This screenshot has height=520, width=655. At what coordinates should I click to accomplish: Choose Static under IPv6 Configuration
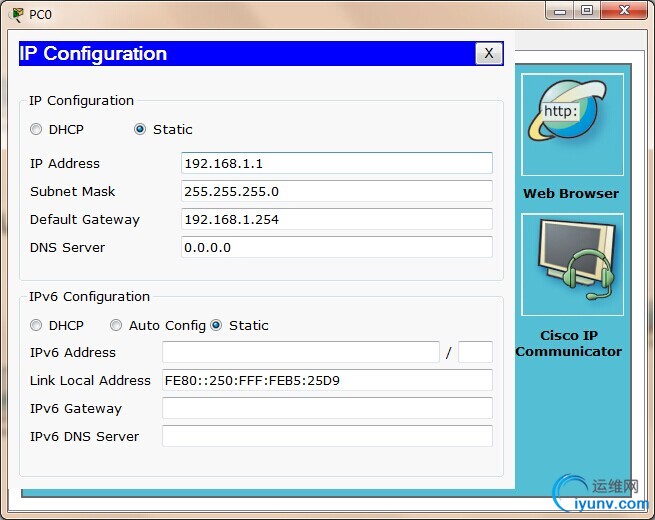pyautogui.click(x=216, y=325)
